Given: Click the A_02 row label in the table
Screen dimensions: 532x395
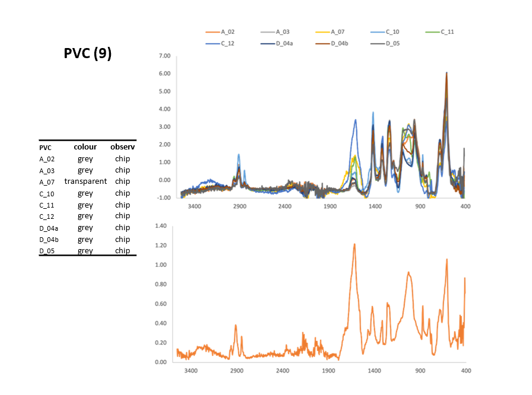Looking at the screenshot, I should coord(47,159).
